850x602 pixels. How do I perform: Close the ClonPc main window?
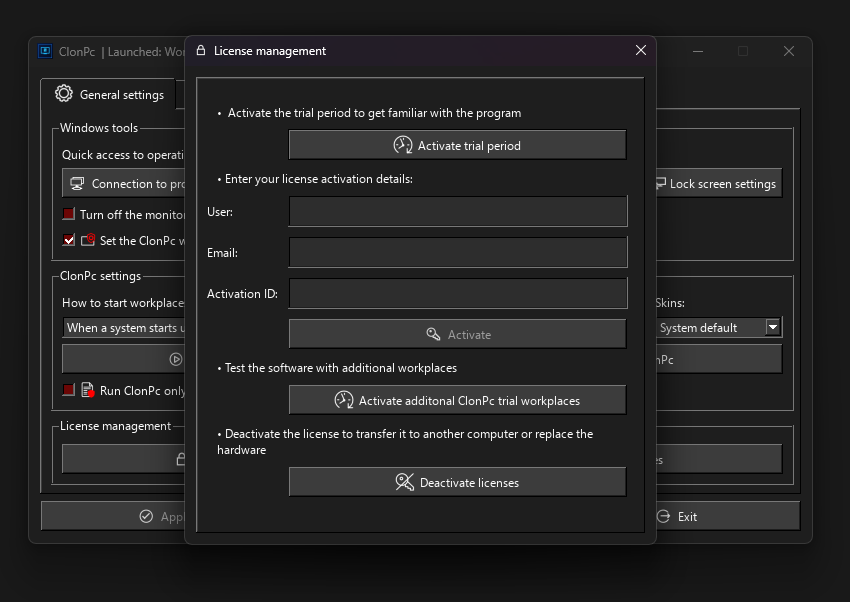(x=789, y=51)
